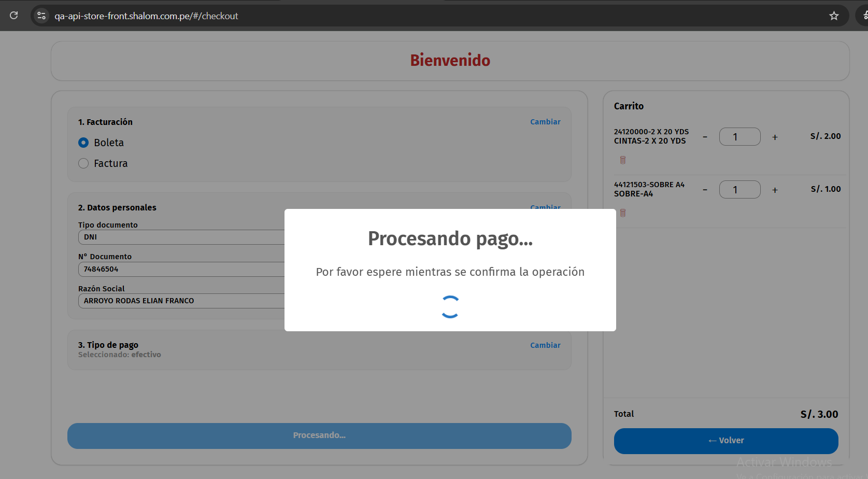The width and height of the screenshot is (868, 479).
Task: Click Cambiar link in Tipo de pago section
Action: (x=545, y=345)
